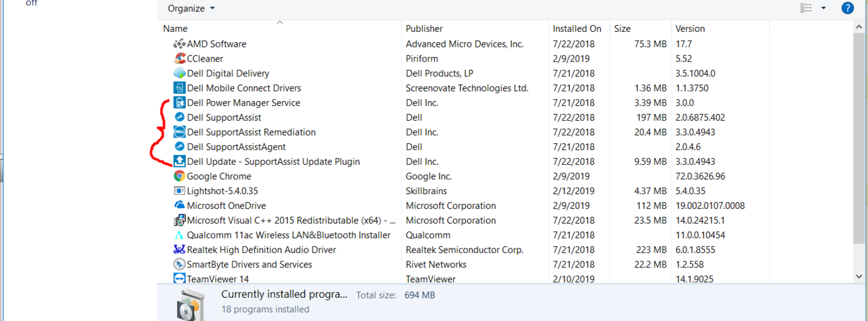868x321 pixels.
Task: Click the SmartByte Drivers icon
Action: pos(180,265)
